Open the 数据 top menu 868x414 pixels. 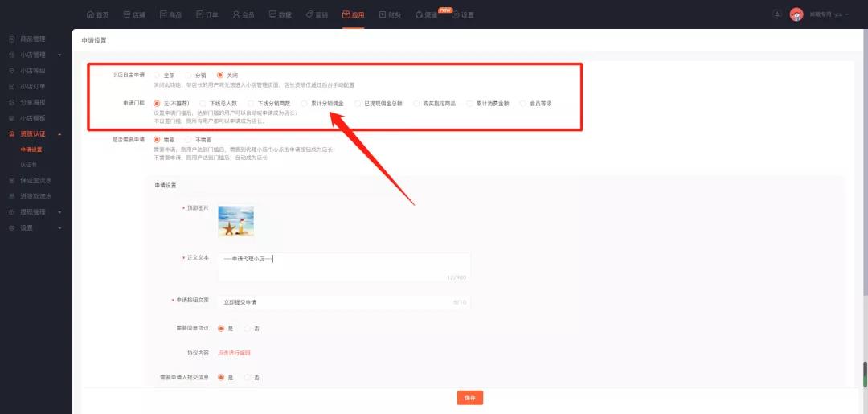[280, 15]
